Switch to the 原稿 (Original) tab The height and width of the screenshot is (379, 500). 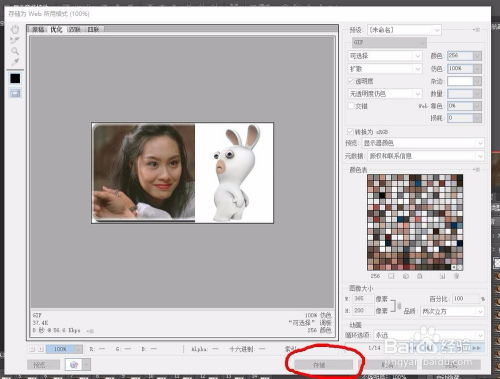[38, 29]
